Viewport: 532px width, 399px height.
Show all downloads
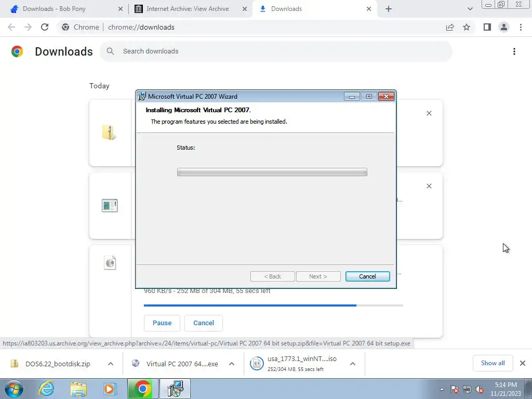click(x=493, y=363)
